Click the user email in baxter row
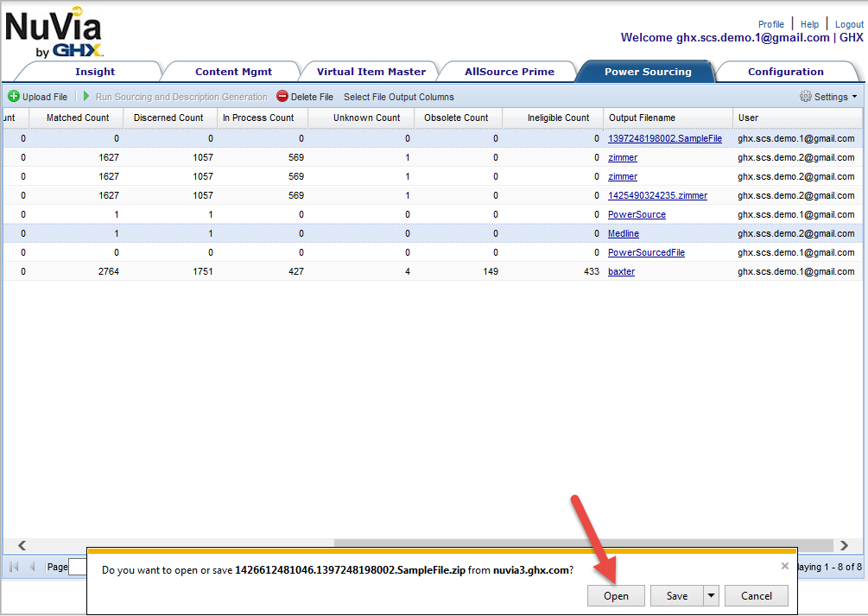The height and width of the screenshot is (616, 868). (x=796, y=271)
